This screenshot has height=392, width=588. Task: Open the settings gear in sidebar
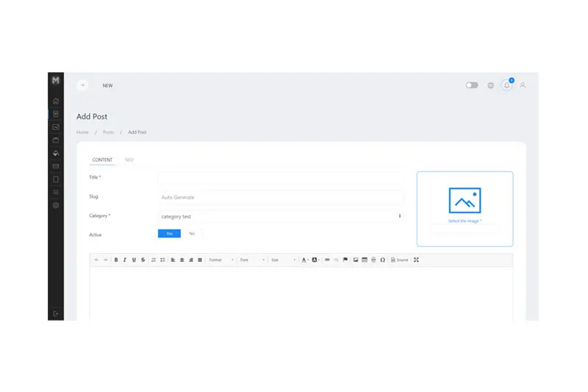[56, 205]
